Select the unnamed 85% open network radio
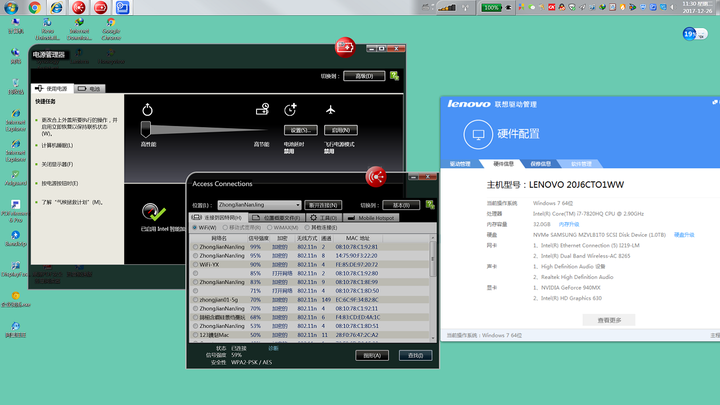The height and width of the screenshot is (405, 720). pyautogui.click(x=196, y=273)
